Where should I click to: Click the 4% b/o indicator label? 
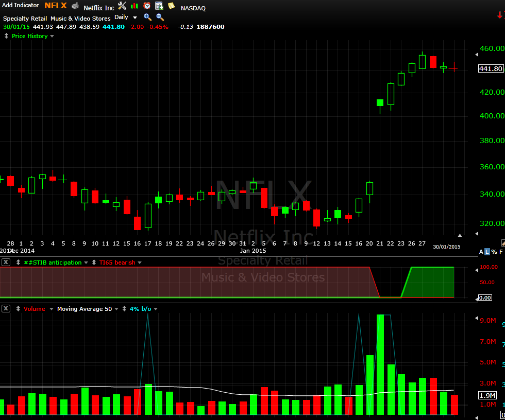[x=140, y=309]
